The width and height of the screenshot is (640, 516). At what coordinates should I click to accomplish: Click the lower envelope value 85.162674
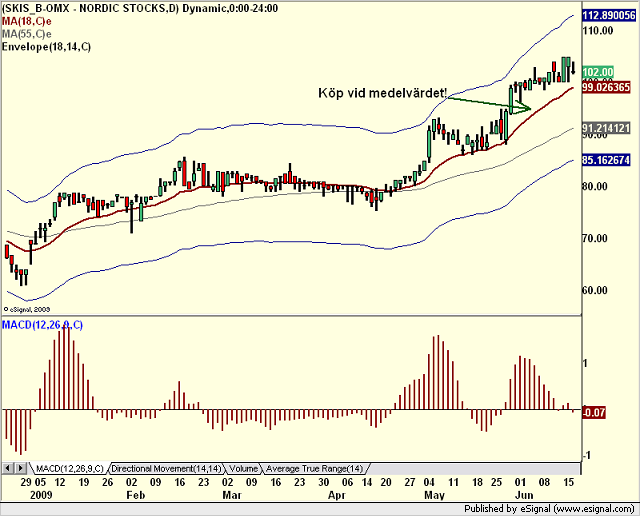click(x=607, y=160)
